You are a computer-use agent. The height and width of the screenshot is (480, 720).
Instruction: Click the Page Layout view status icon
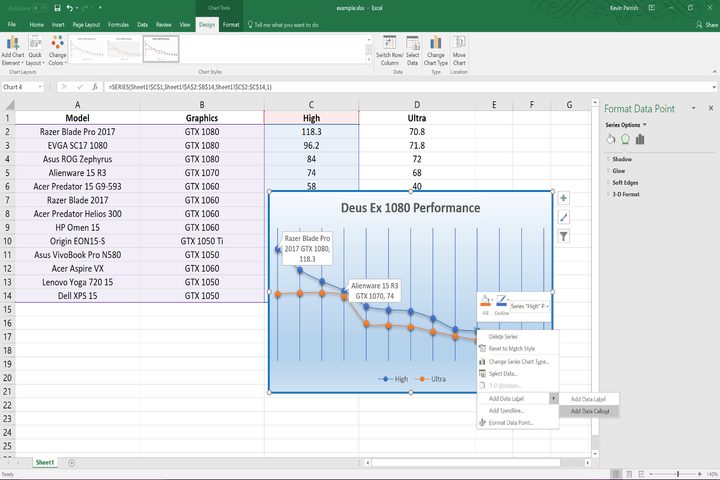click(x=629, y=474)
